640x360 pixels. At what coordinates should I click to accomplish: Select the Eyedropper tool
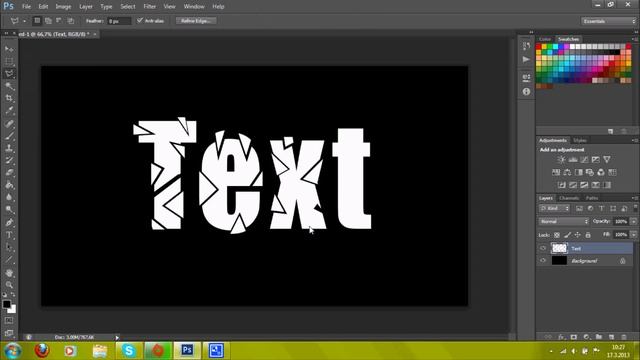point(9,111)
